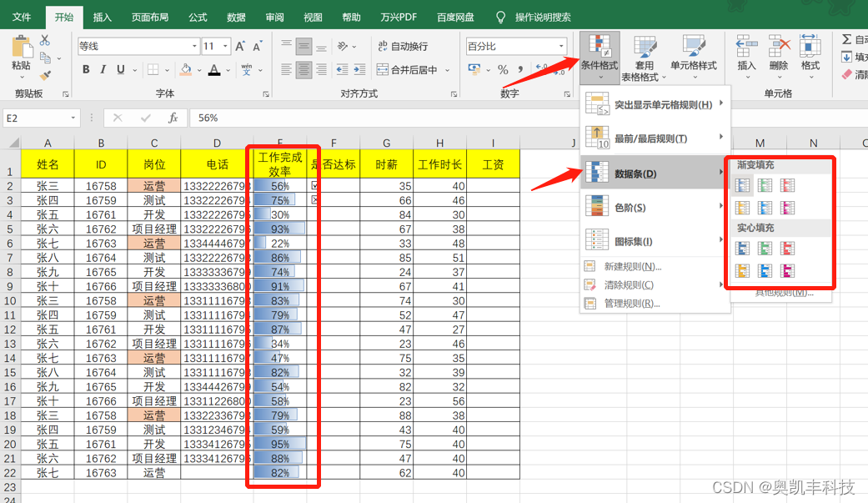Toggle Bold formatting

click(x=86, y=70)
